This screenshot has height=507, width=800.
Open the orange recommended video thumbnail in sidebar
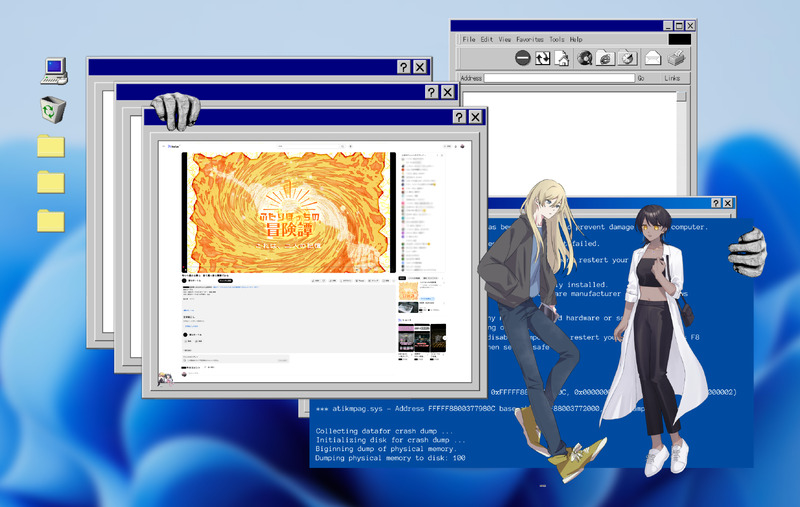point(408,291)
